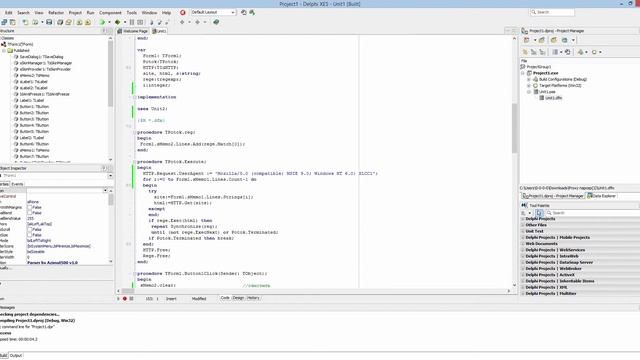Switch to the Events tab in Object Inspector
Viewport: 640px width, 360px height.
coord(17,184)
